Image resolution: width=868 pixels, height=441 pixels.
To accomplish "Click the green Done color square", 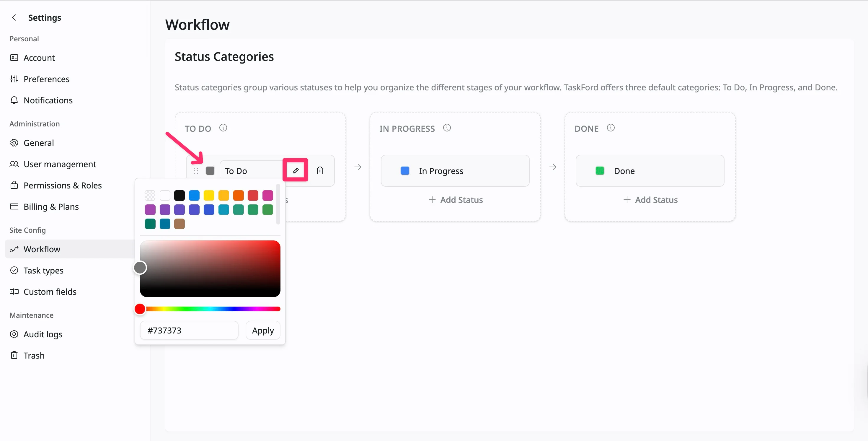I will (x=600, y=171).
